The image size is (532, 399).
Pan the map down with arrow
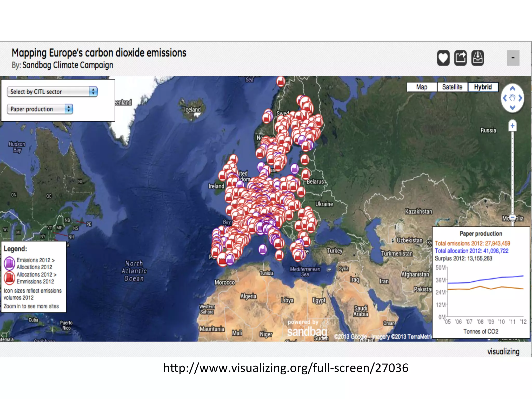tap(512, 108)
